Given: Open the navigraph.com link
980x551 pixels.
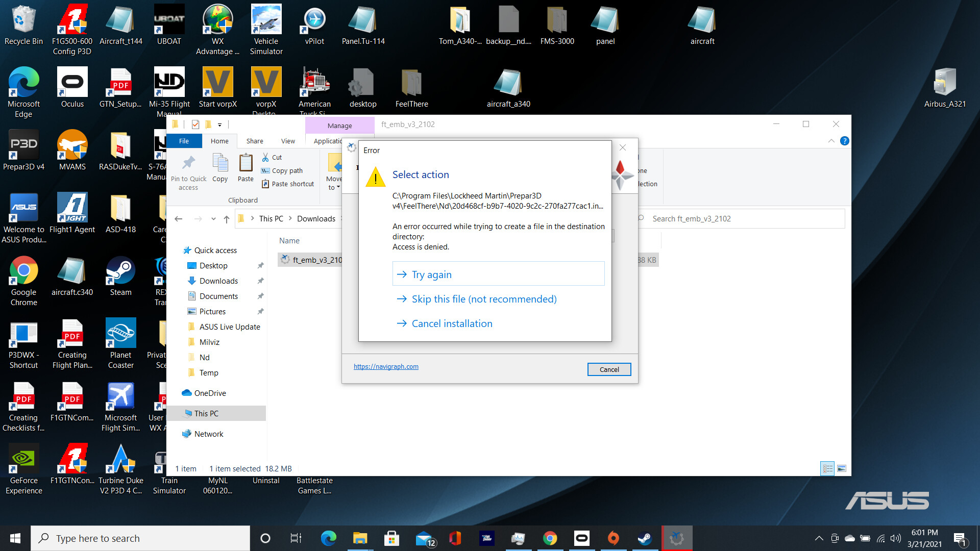Looking at the screenshot, I should pyautogui.click(x=386, y=366).
